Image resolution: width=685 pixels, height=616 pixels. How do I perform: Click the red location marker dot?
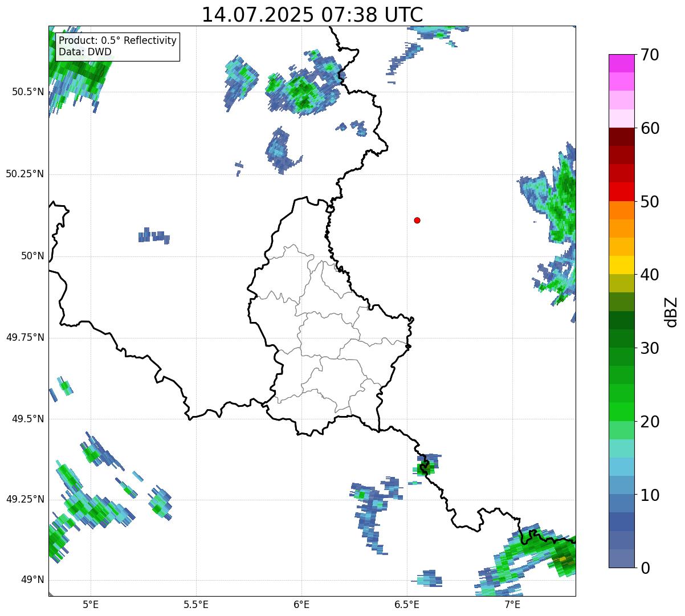click(x=417, y=220)
